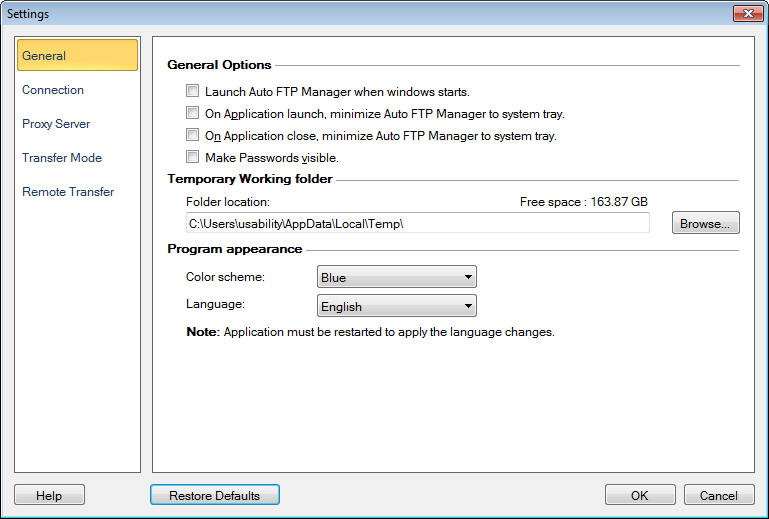Screen dimensions: 769x519
Task: Click the Help button
Action: [x=49, y=495]
